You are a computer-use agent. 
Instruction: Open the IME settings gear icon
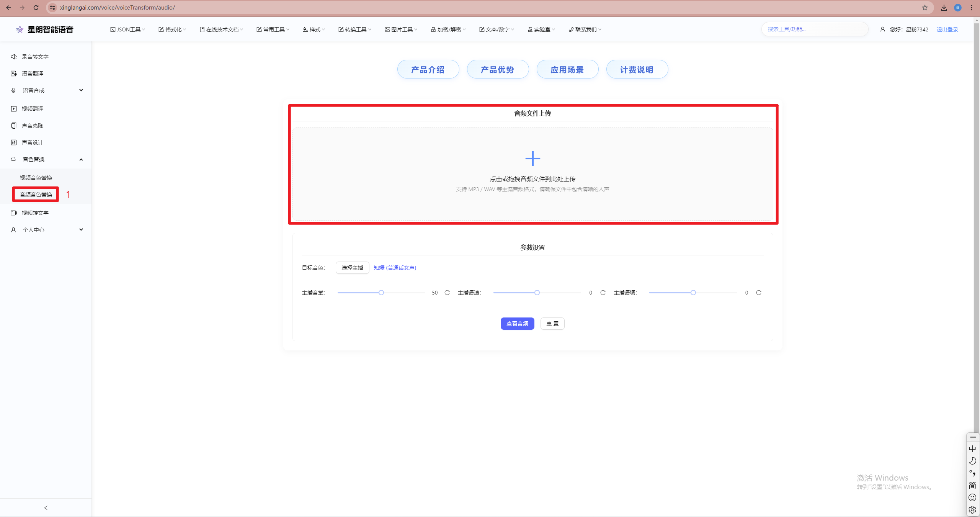(x=972, y=510)
